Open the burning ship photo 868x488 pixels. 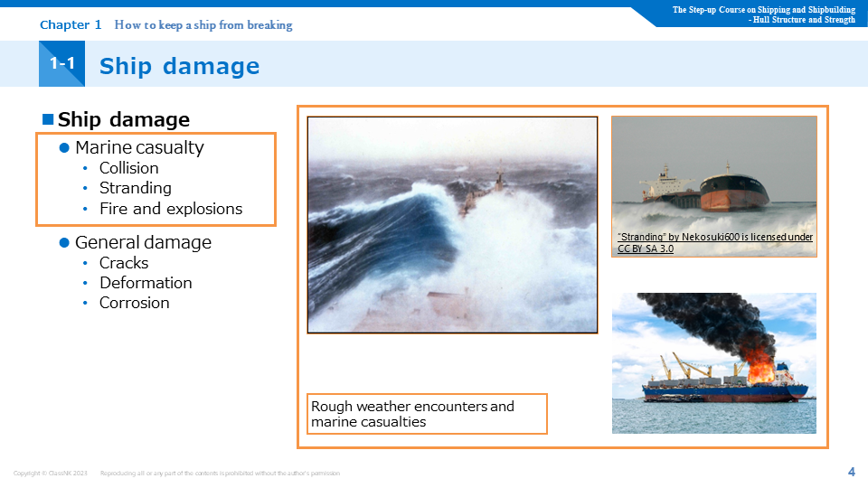click(714, 363)
